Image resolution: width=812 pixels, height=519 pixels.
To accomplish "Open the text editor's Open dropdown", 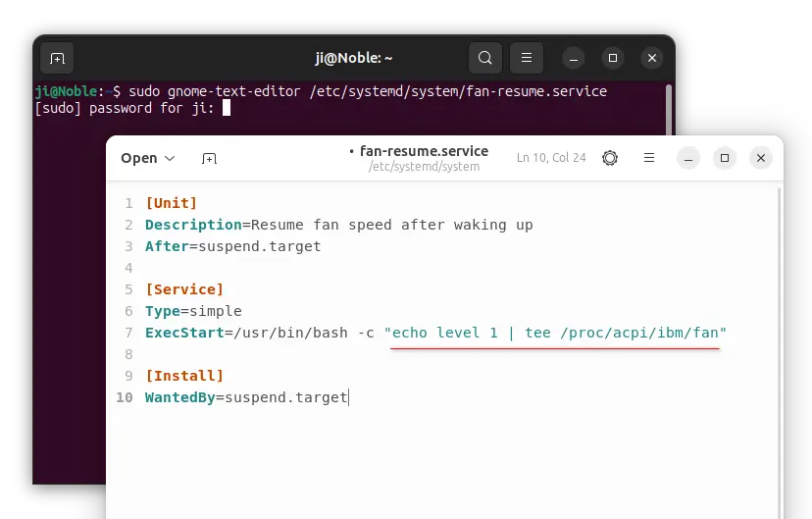I will 147,158.
